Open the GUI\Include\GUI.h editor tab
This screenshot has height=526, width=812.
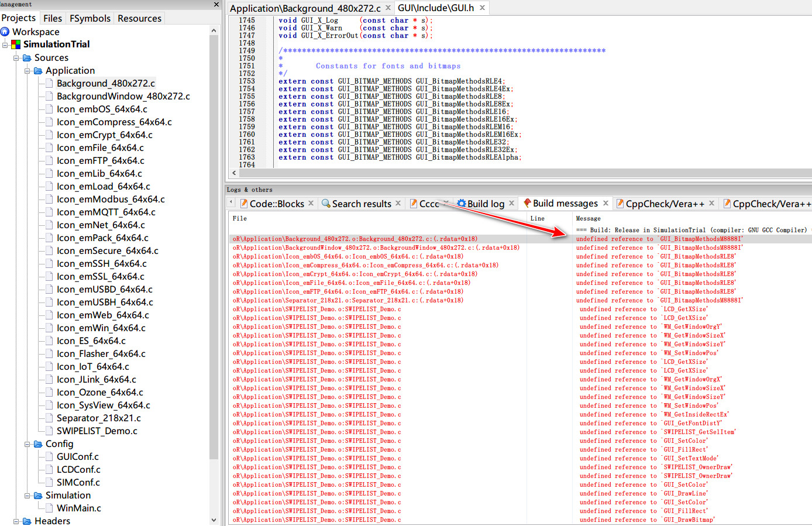coord(435,8)
